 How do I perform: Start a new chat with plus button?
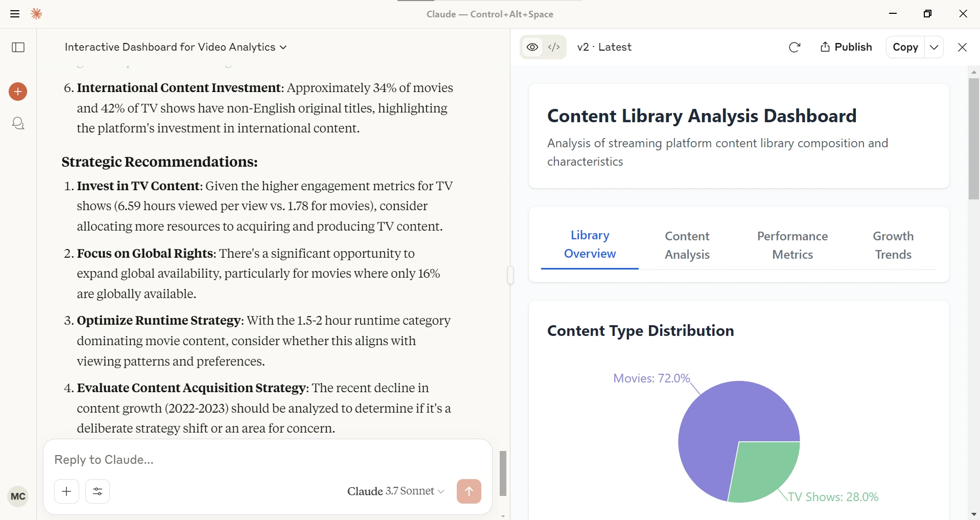18,92
